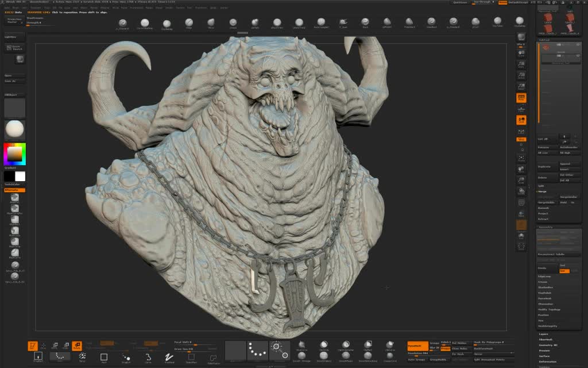Select the ClipCircleCenter brush
Screen dimensions: 588x368
(x=346, y=346)
